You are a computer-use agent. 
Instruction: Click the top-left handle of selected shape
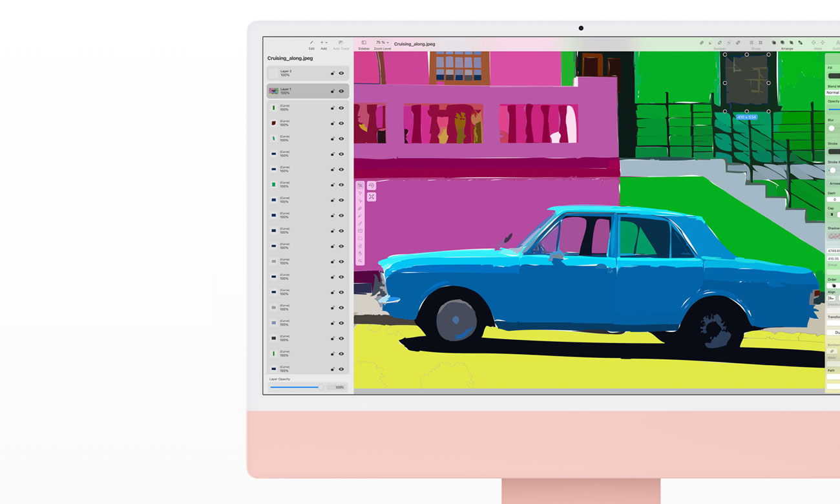coord(725,55)
